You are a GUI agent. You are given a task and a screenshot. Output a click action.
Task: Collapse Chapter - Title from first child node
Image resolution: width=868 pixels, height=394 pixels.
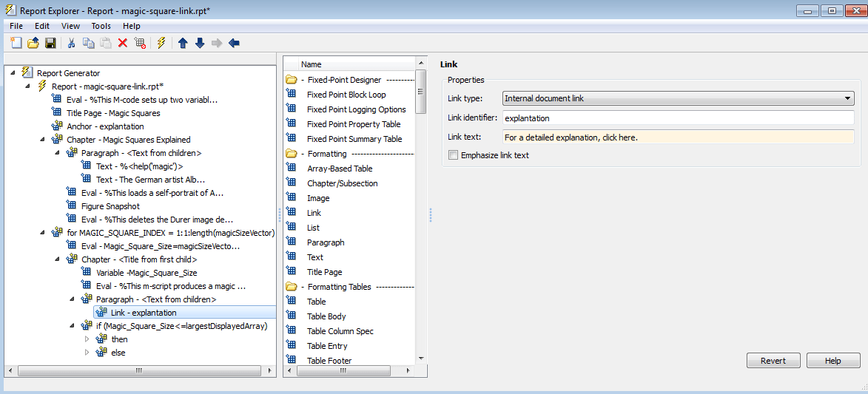(58, 259)
